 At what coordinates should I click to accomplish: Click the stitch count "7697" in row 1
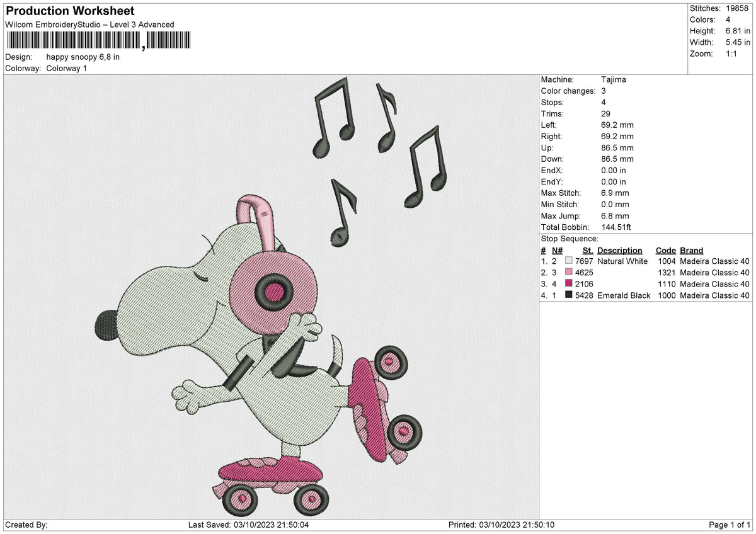click(x=585, y=261)
